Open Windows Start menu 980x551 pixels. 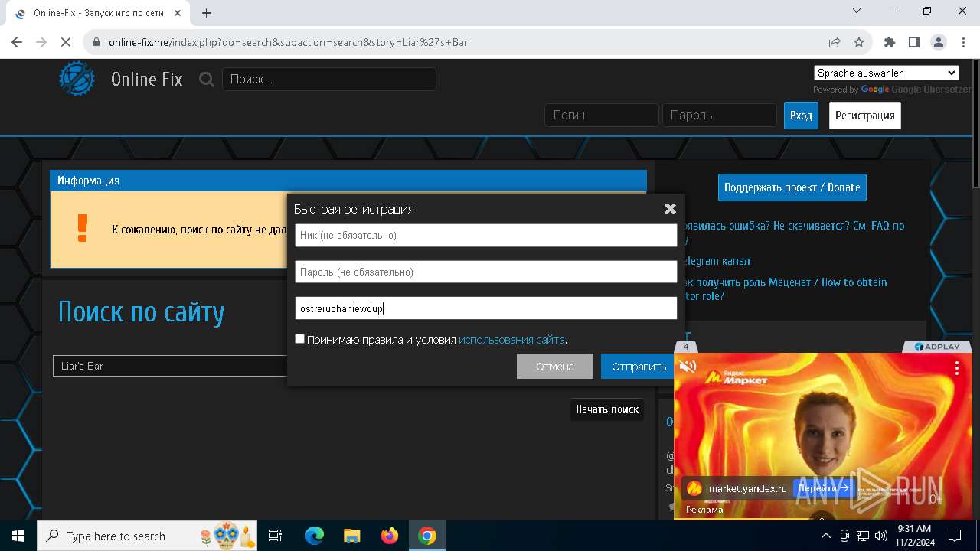tap(18, 536)
